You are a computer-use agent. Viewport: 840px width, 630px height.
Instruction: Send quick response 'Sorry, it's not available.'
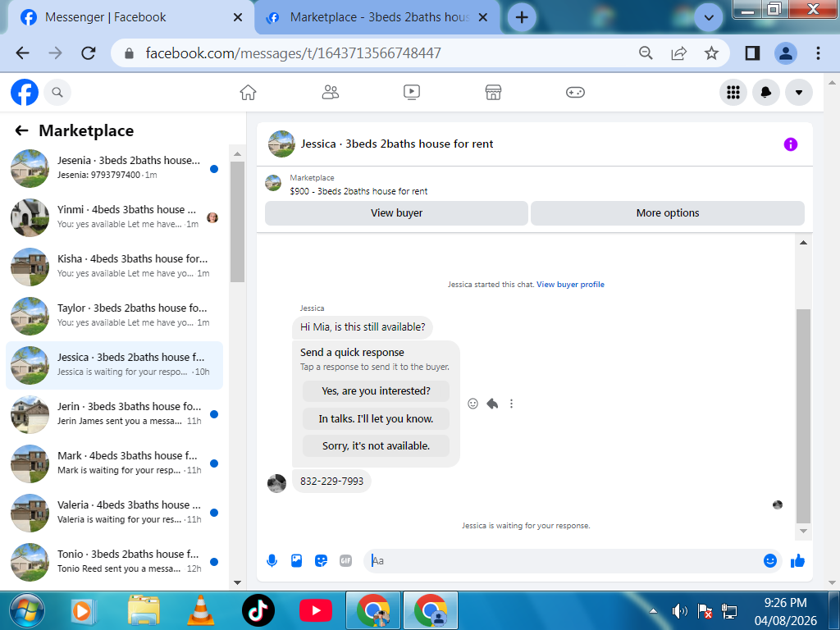pos(376,445)
